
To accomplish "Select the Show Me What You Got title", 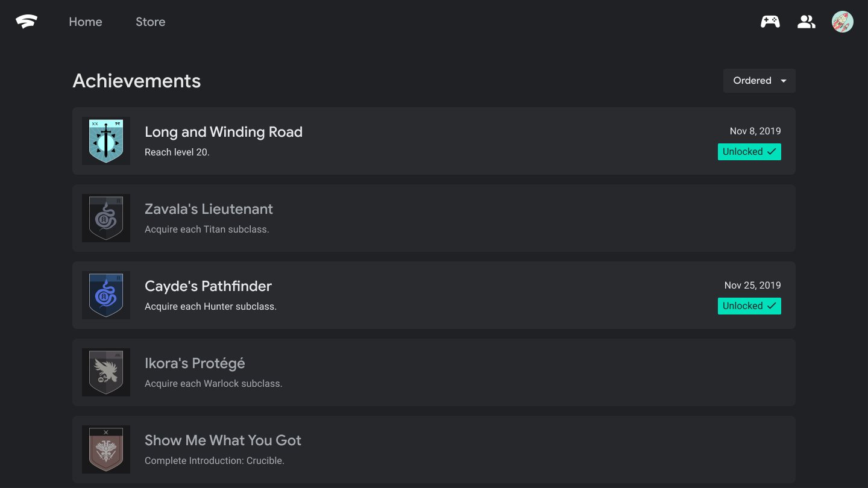I will tap(223, 440).
